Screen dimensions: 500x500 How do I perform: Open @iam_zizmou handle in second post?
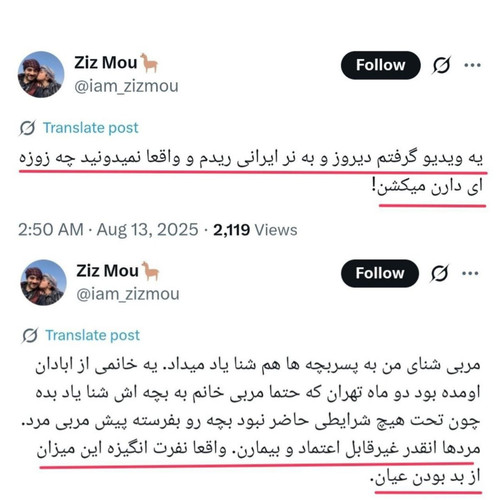point(128,294)
